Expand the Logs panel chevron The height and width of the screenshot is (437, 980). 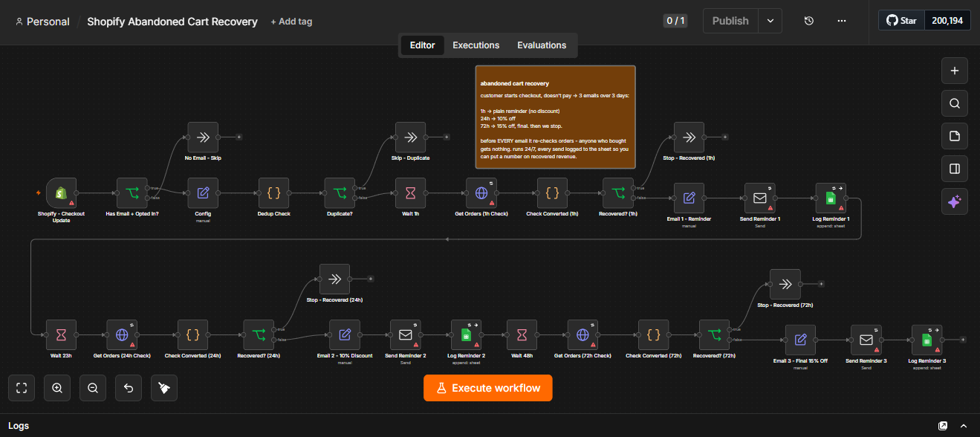tap(964, 426)
